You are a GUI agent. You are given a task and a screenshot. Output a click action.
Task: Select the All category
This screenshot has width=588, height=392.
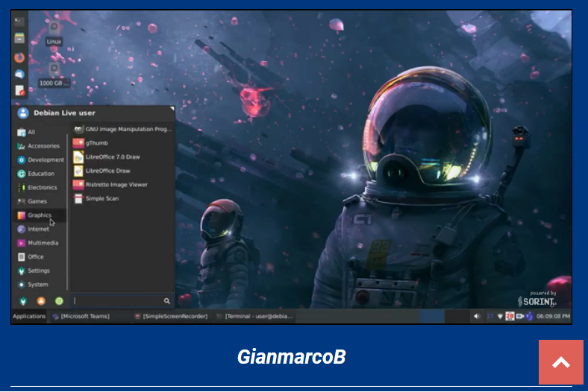pos(40,132)
